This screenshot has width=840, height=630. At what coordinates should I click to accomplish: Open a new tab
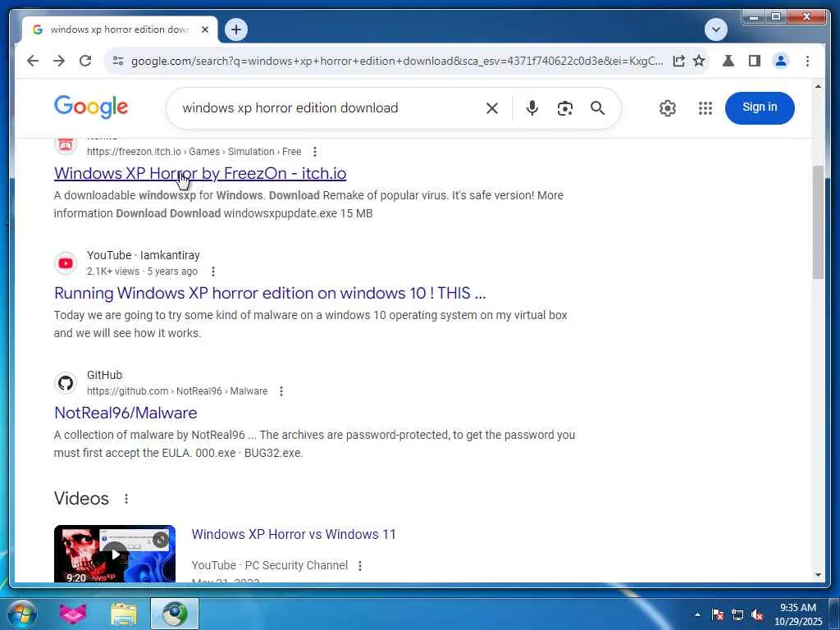pos(236,30)
